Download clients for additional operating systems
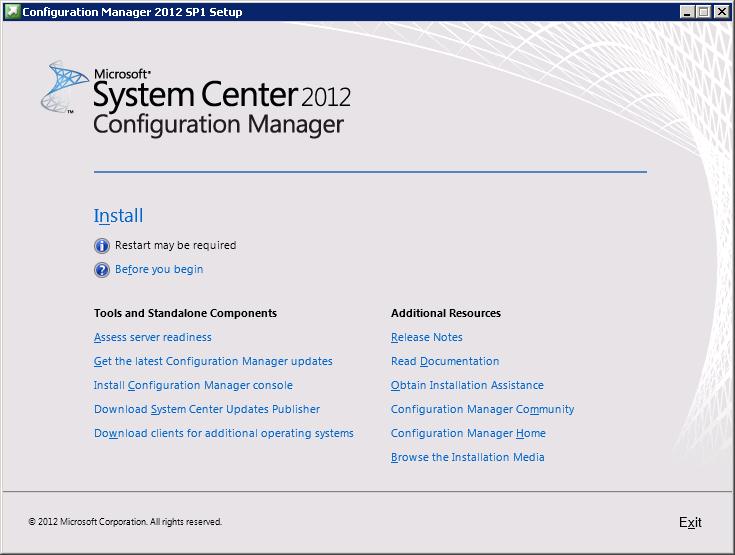The width and height of the screenshot is (735, 555). (x=223, y=433)
